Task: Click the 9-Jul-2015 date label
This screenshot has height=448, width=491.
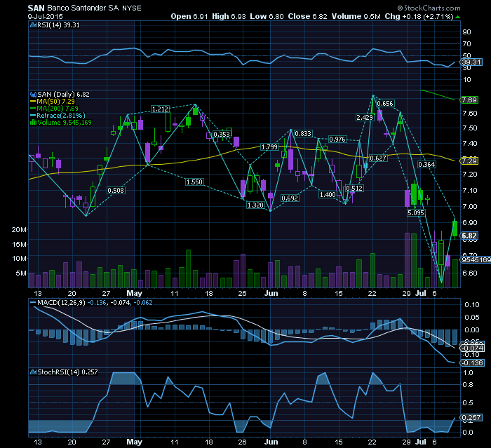Action: tap(45, 17)
